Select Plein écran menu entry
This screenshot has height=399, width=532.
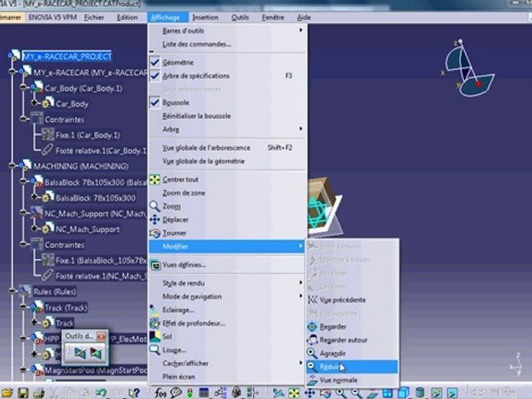tap(227, 377)
